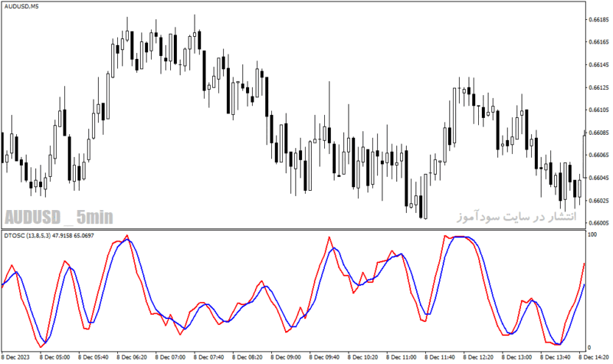Click the 8 Dec 08:20 time label
613x364 pixels.
[x=247, y=357]
